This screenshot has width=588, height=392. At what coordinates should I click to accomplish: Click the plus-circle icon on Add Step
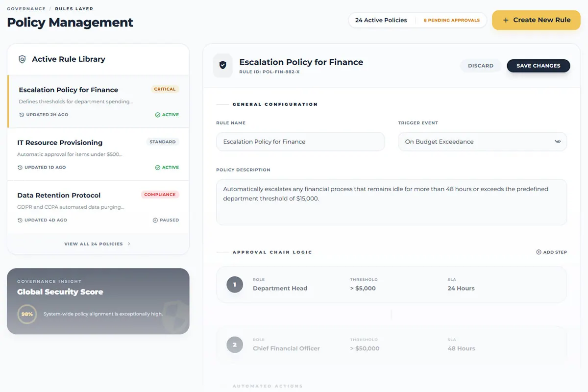[539, 252]
